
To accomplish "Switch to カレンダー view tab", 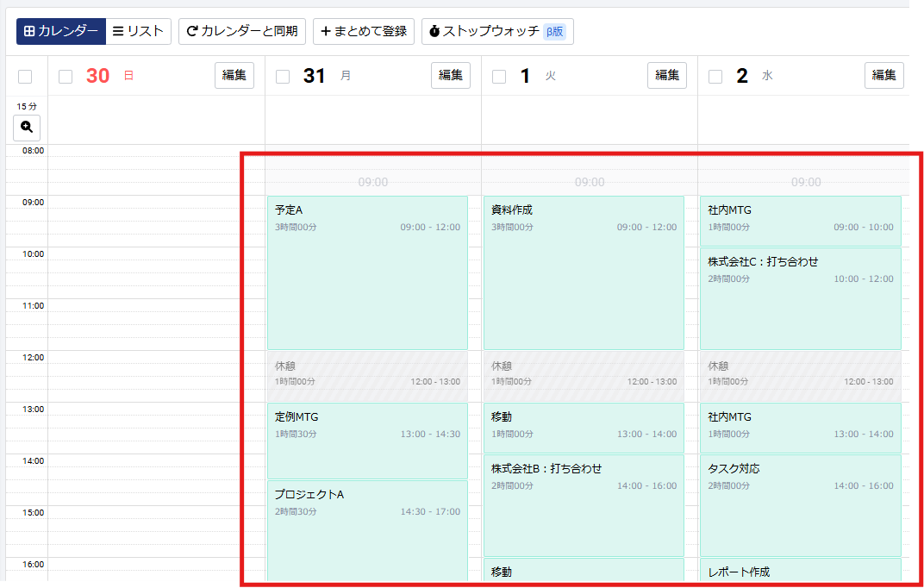I will pyautogui.click(x=61, y=31).
